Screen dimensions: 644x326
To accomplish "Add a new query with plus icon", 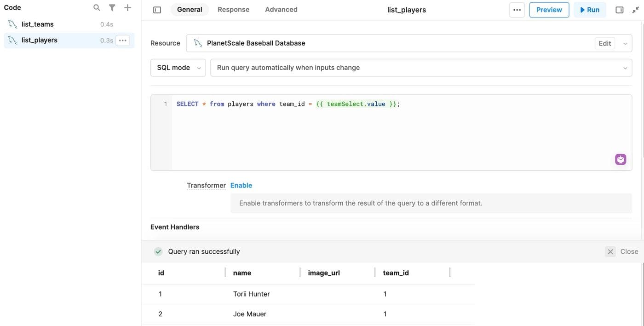I will tap(128, 8).
